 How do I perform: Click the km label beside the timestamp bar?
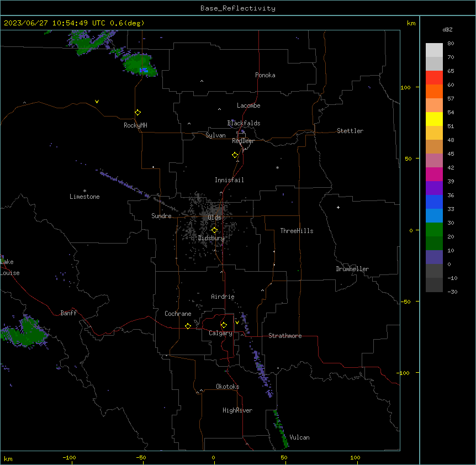(411, 23)
